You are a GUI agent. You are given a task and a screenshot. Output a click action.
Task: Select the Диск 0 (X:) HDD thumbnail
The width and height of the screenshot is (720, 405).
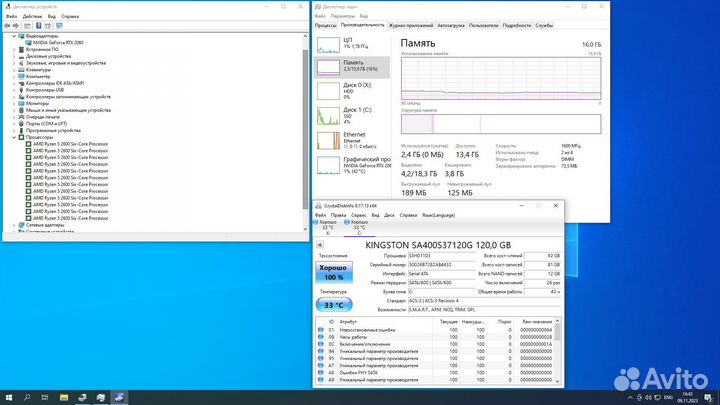tap(328, 91)
